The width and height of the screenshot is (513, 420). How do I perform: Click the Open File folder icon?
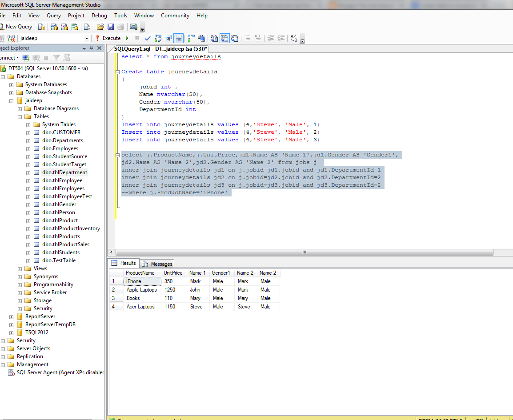click(x=100, y=27)
